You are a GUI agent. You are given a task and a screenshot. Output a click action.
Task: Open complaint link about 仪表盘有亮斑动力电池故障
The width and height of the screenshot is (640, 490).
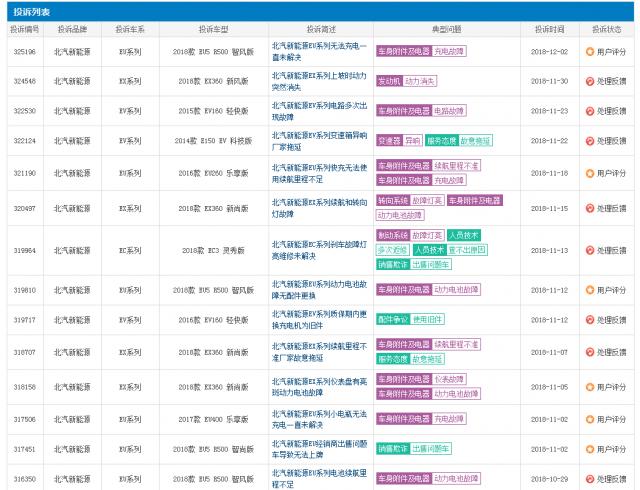click(319, 387)
